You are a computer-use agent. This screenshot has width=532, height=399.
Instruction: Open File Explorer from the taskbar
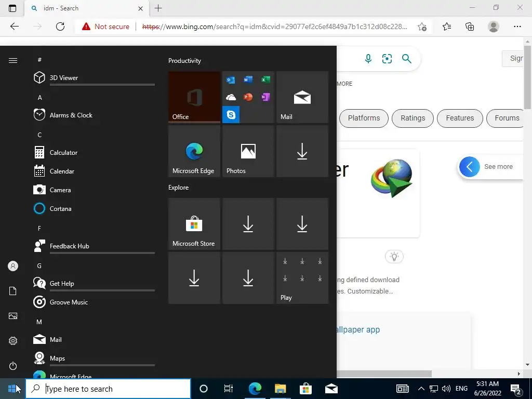280,389
